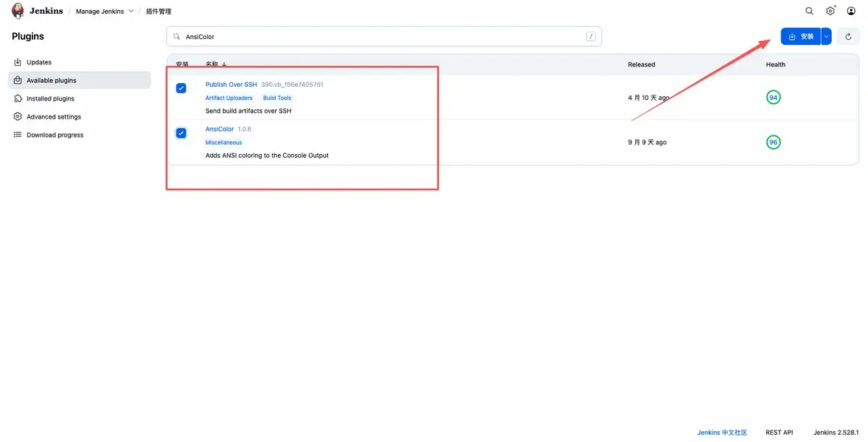Select the Artifact Uploaders tag
868x442 pixels.
(229, 98)
